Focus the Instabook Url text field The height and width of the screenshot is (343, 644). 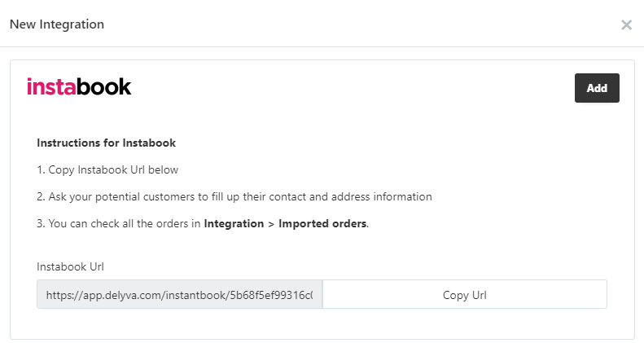tap(179, 295)
